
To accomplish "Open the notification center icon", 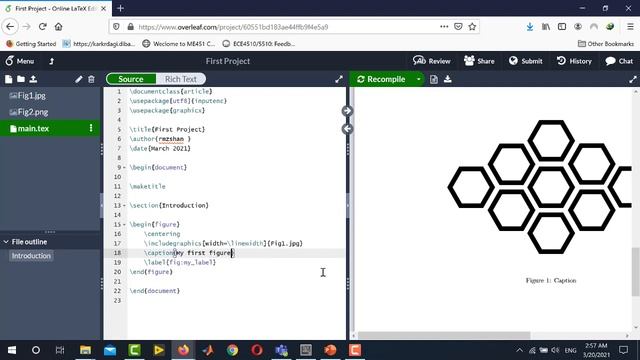I will pos(623,350).
